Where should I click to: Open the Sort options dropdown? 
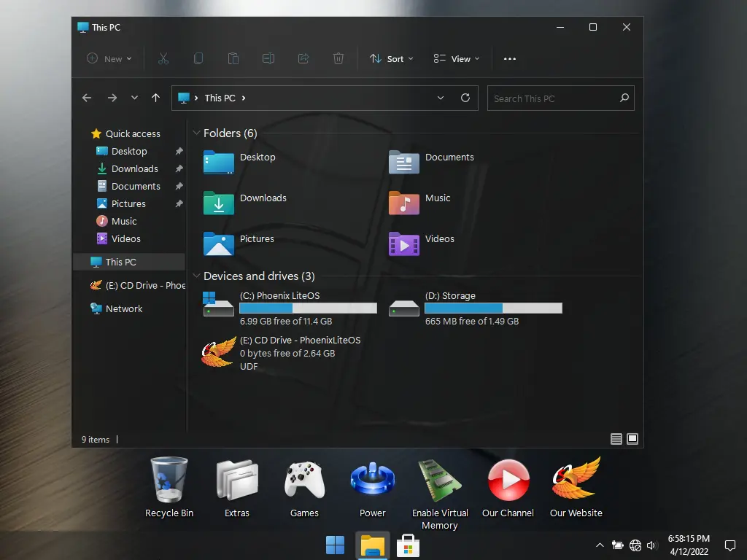(x=391, y=58)
